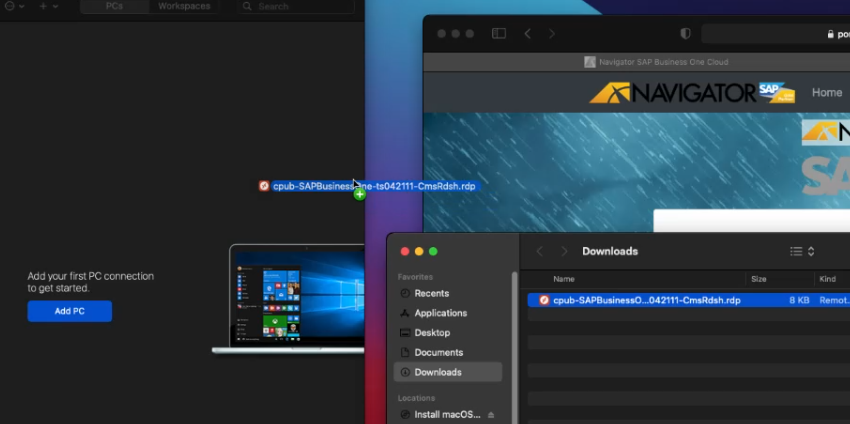Viewport: 850px width, 424px height.
Task: Close the Finder window
Action: coord(404,251)
